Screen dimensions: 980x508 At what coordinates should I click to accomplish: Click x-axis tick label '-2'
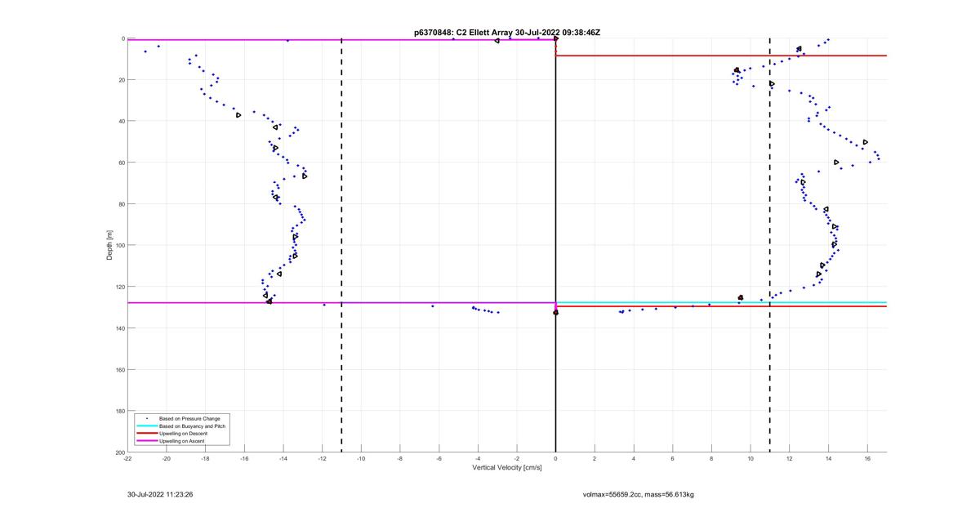(x=517, y=459)
